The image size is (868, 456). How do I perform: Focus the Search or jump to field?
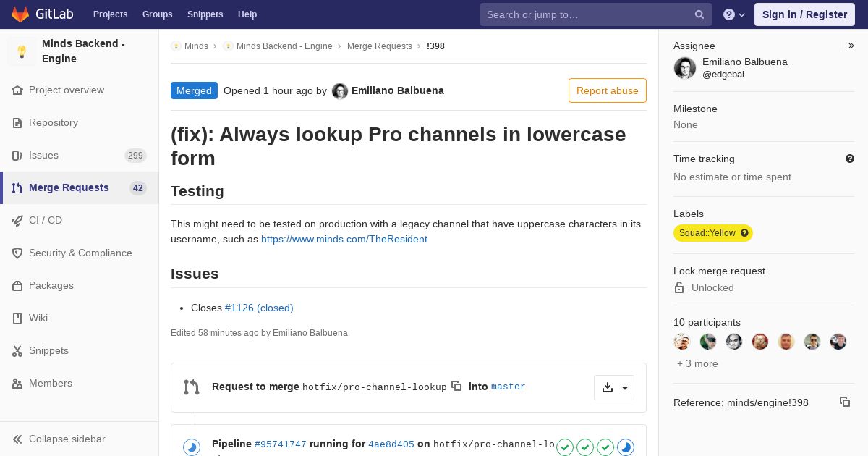[589, 14]
